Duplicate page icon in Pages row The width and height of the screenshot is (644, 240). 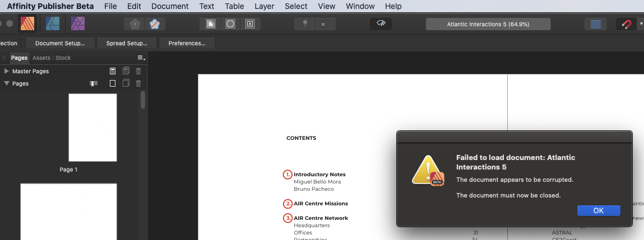click(x=126, y=83)
